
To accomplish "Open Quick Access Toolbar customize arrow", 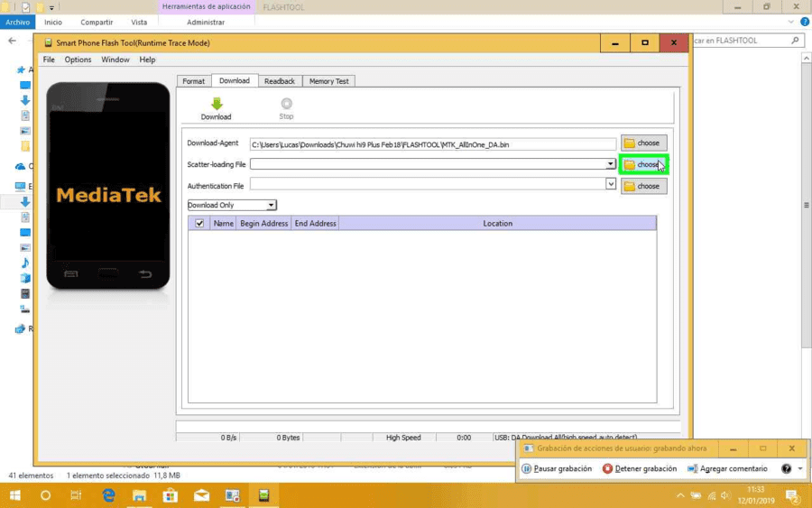I will (51, 8).
